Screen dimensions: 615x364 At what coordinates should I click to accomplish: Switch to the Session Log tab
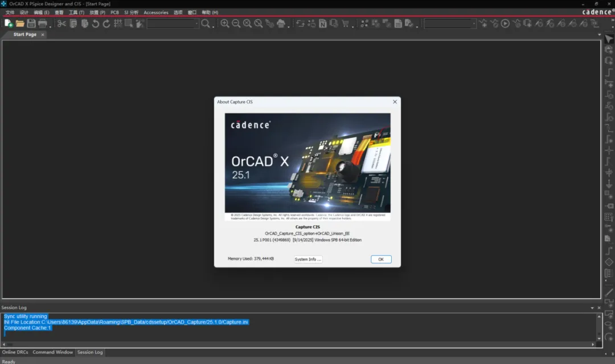90,352
